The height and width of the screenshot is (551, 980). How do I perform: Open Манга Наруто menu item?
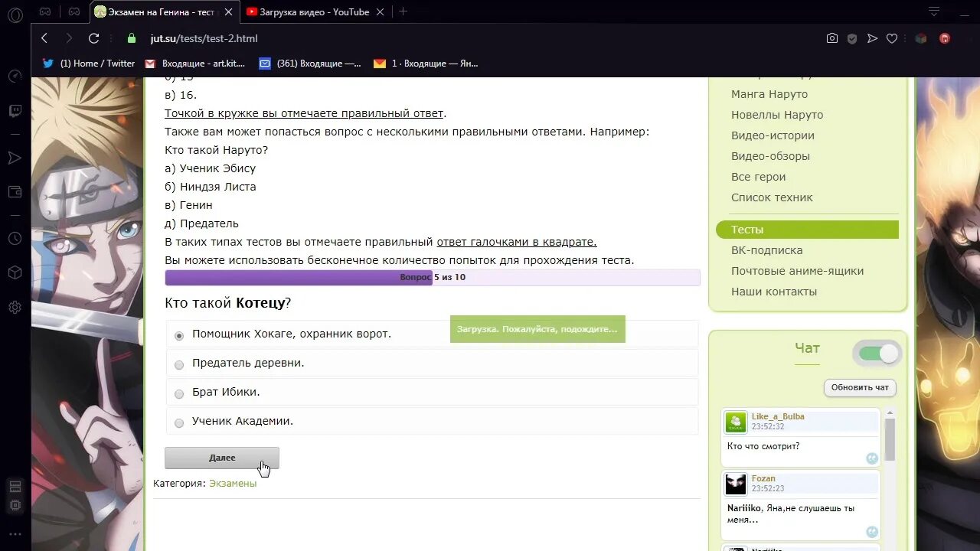coord(769,94)
